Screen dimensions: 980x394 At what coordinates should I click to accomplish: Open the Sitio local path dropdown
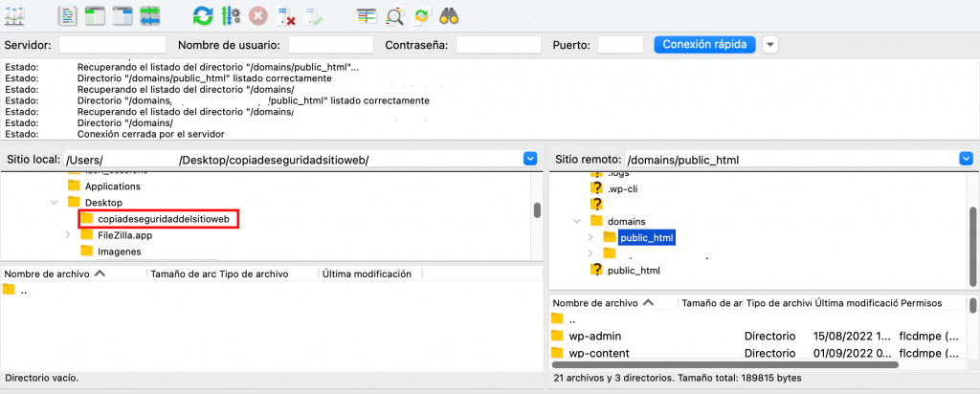point(530,159)
